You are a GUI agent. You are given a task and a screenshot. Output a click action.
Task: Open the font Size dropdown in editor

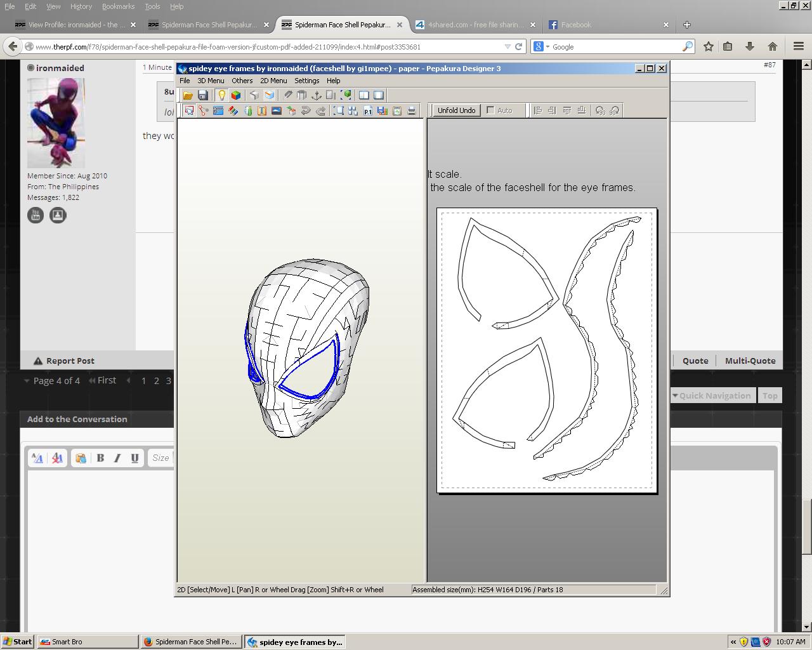(160, 458)
